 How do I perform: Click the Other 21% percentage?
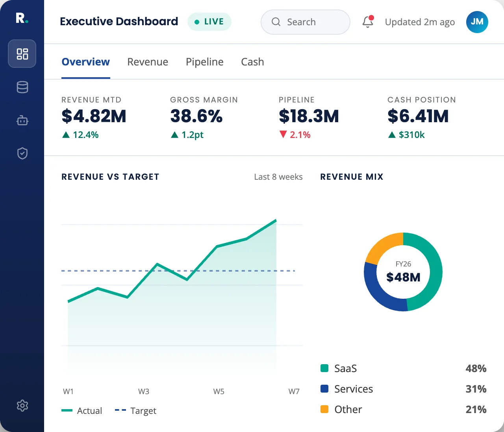click(476, 409)
